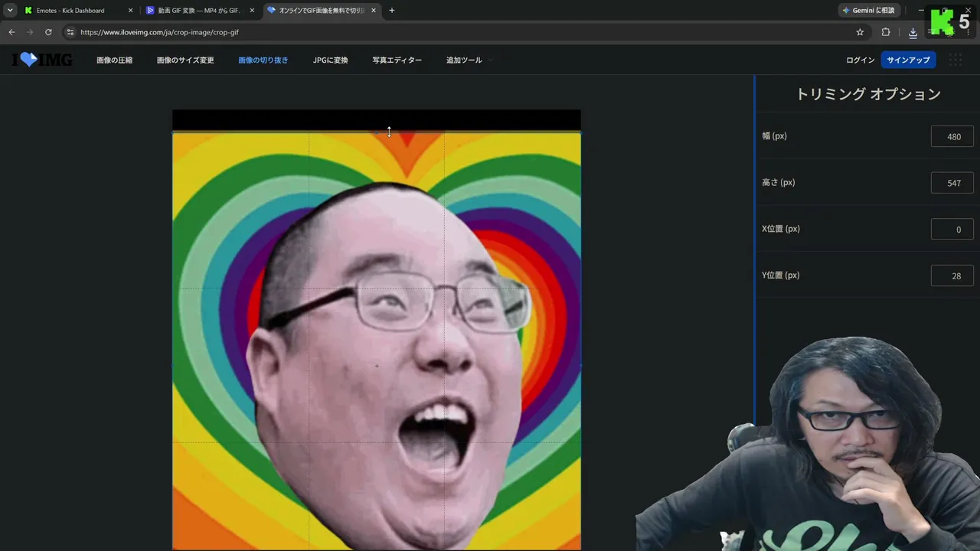View site information icon in address bar
The image size is (980, 551).
70,32
